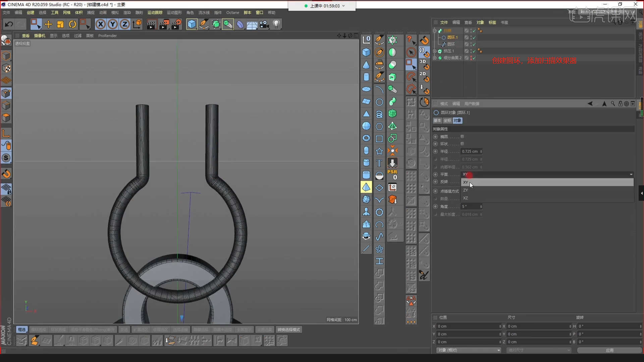The width and height of the screenshot is (644, 362).
Task: Toggle the 环状 checkbox
Action: [462, 144]
